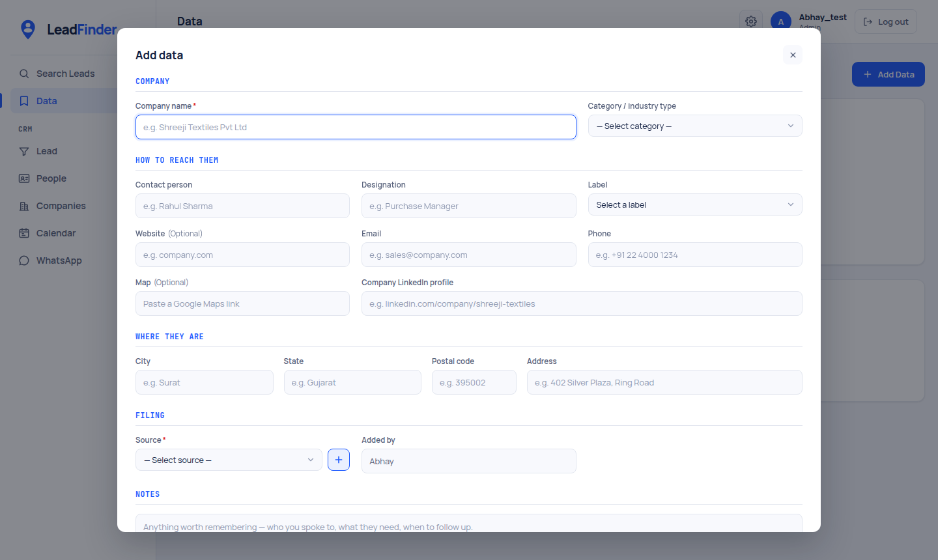Click the Lead funnel icon

[24, 151]
